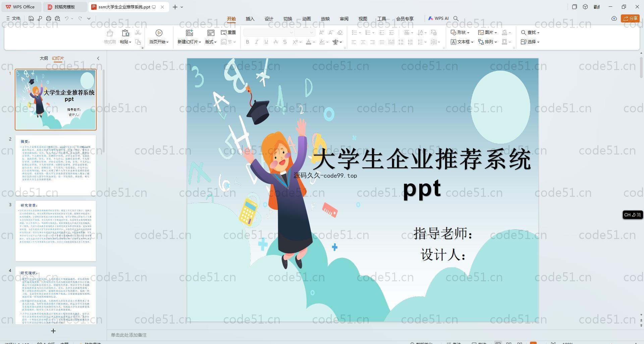The width and height of the screenshot is (644, 344).
Task: Open the 文件 (File) menu
Action: coord(13,18)
